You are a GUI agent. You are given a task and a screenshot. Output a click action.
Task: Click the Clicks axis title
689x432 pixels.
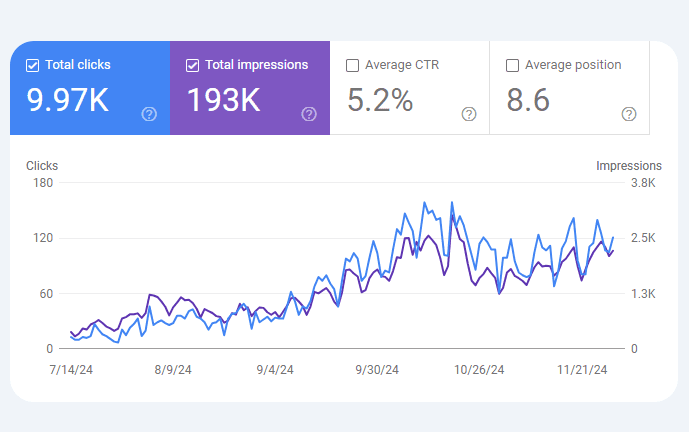tap(42, 166)
